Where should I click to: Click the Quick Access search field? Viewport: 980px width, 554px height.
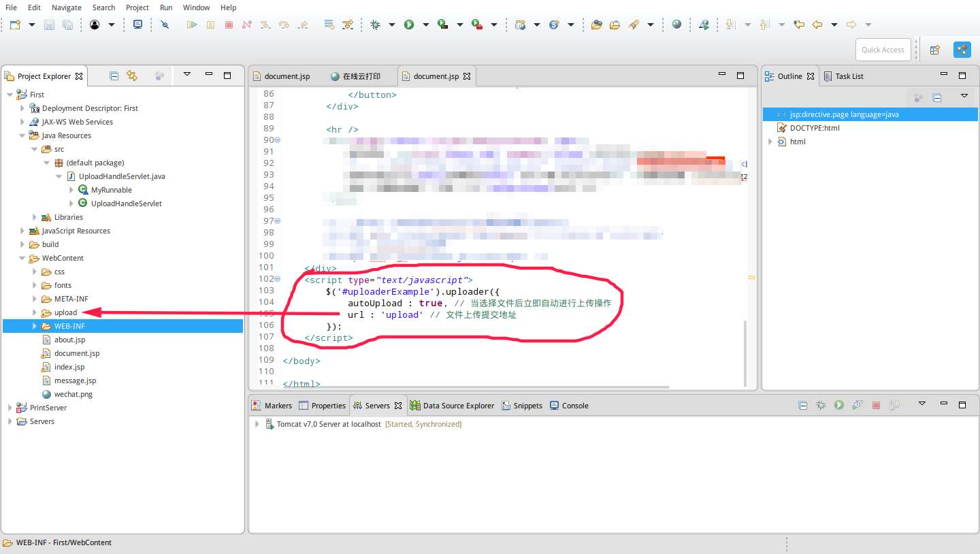[883, 50]
